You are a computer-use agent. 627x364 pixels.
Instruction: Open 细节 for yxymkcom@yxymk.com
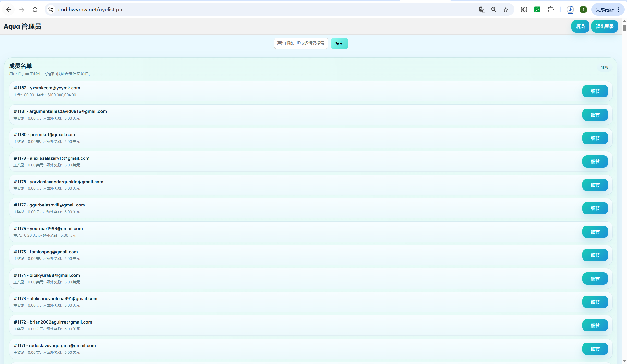tap(595, 91)
